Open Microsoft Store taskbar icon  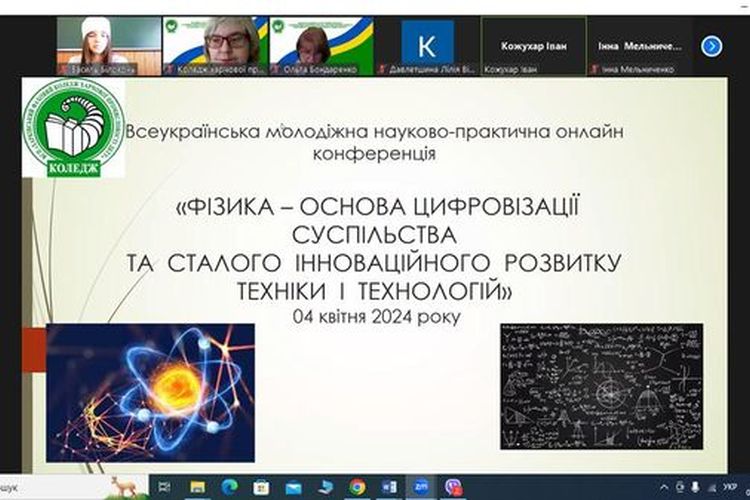coord(261,487)
